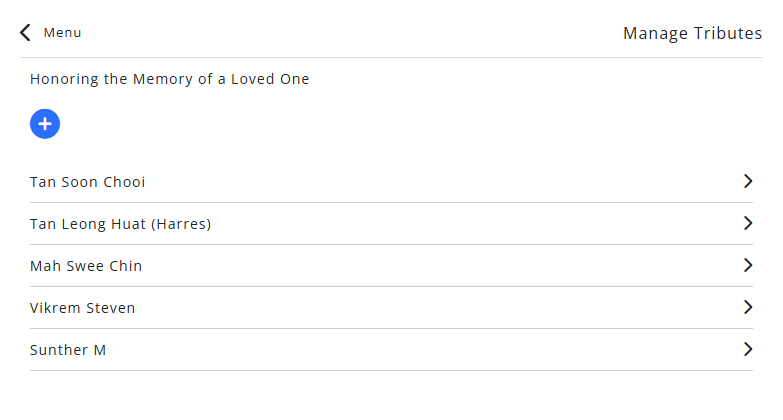Click the chevron next to Vikrem Steven
This screenshot has height=420, width=783.
[x=747, y=307]
